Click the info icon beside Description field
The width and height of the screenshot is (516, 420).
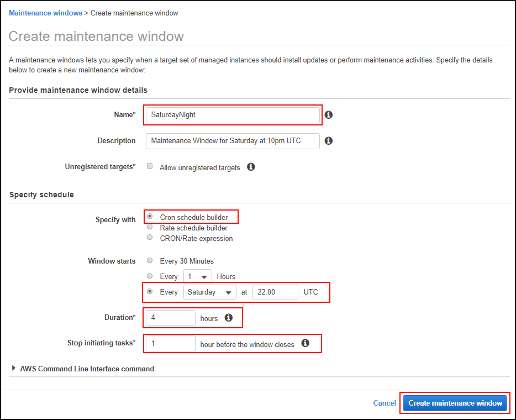tap(328, 141)
